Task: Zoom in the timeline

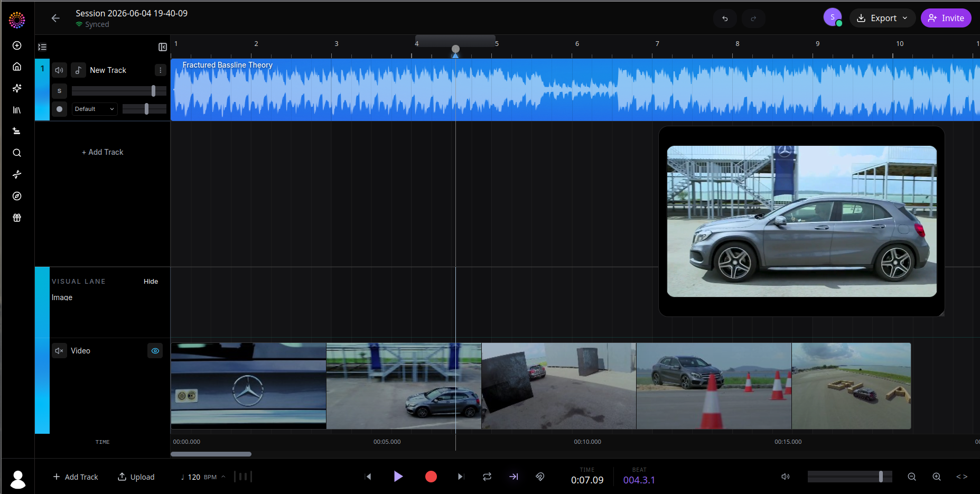Action: tap(937, 477)
